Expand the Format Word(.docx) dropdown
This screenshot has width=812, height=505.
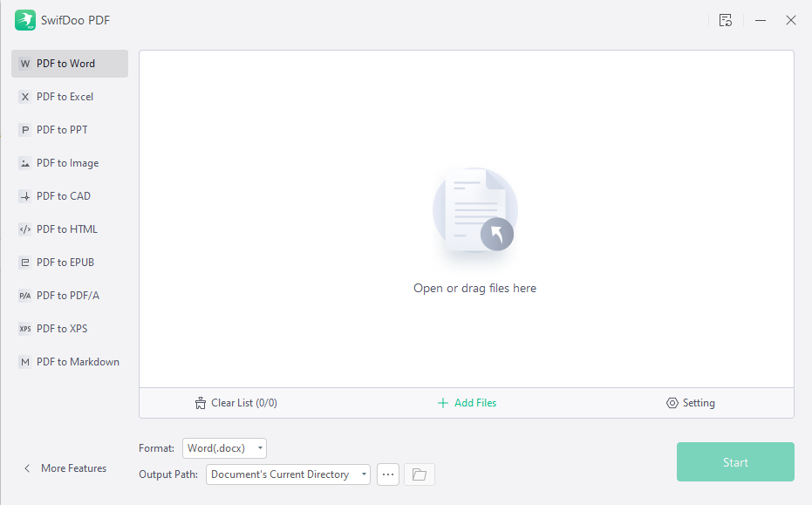224,448
